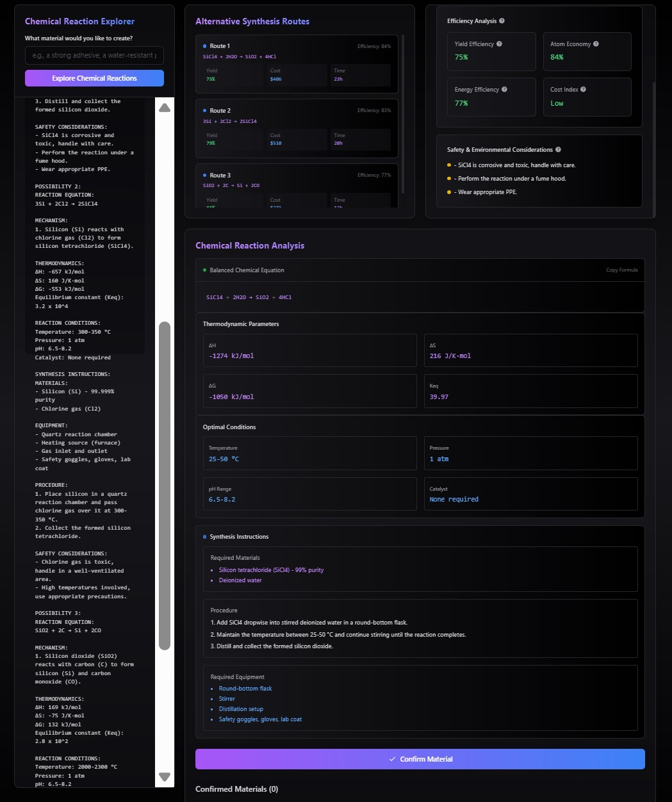Click the Temperature 25-50 °C condition box
This screenshot has height=802, width=672.
tap(309, 453)
